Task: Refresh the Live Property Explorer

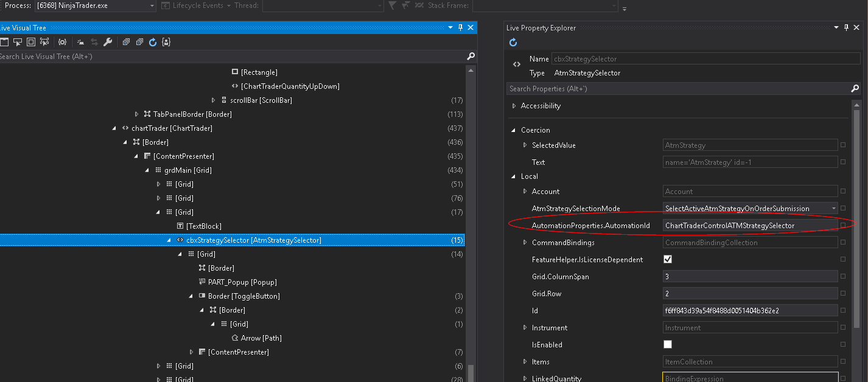Action: [x=513, y=42]
